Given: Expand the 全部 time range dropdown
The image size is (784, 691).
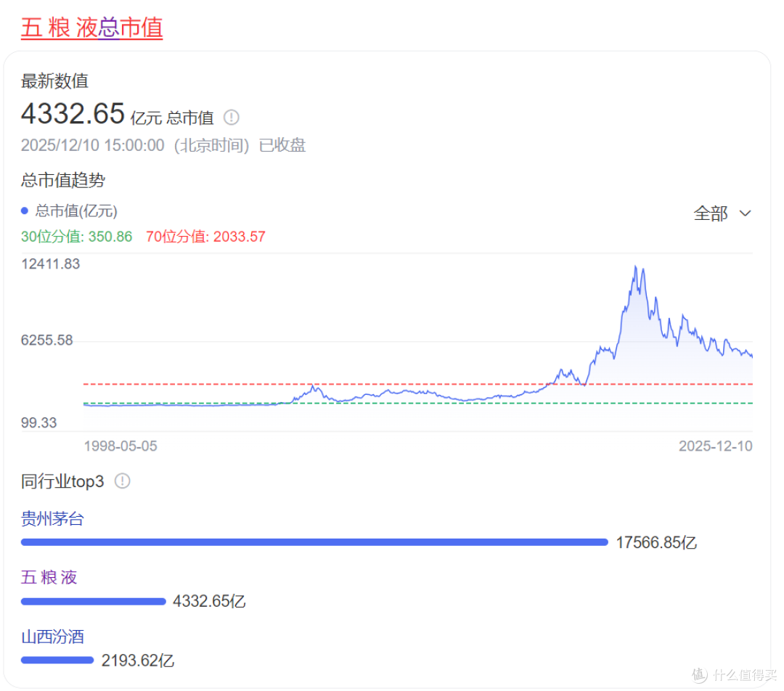Looking at the screenshot, I should (x=722, y=213).
